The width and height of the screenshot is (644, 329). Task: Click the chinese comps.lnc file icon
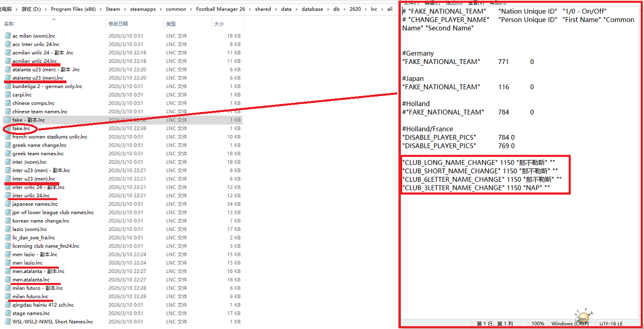coord(7,103)
